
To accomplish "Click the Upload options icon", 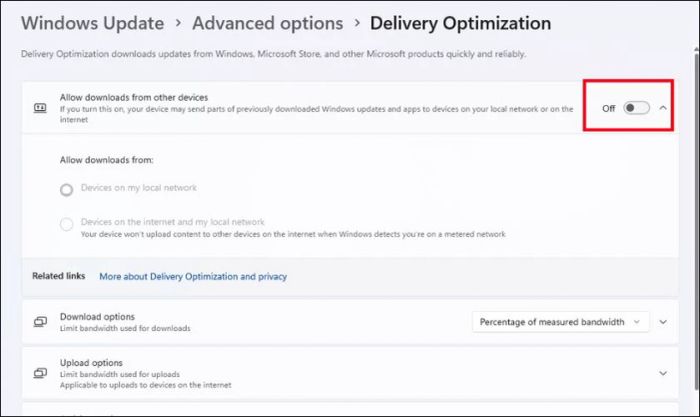I will click(40, 373).
